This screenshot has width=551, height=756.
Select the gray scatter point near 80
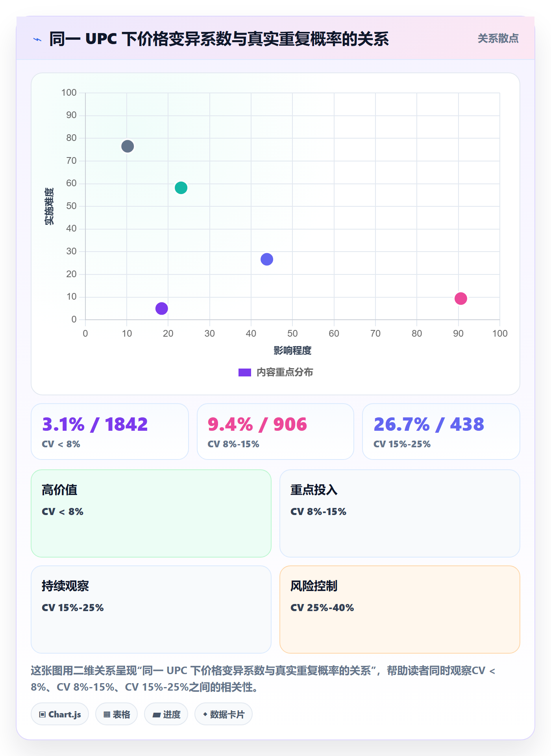(128, 146)
